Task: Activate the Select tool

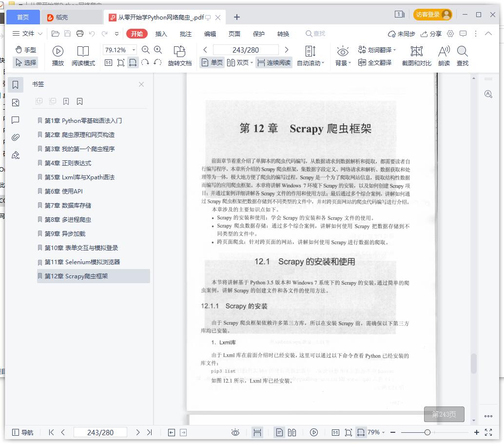Action: (26, 62)
